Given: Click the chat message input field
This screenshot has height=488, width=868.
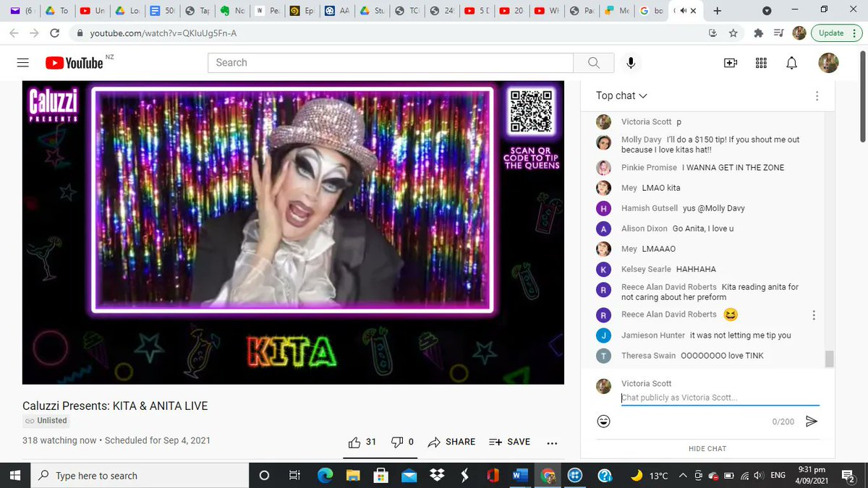Looking at the screenshot, I should point(720,398).
